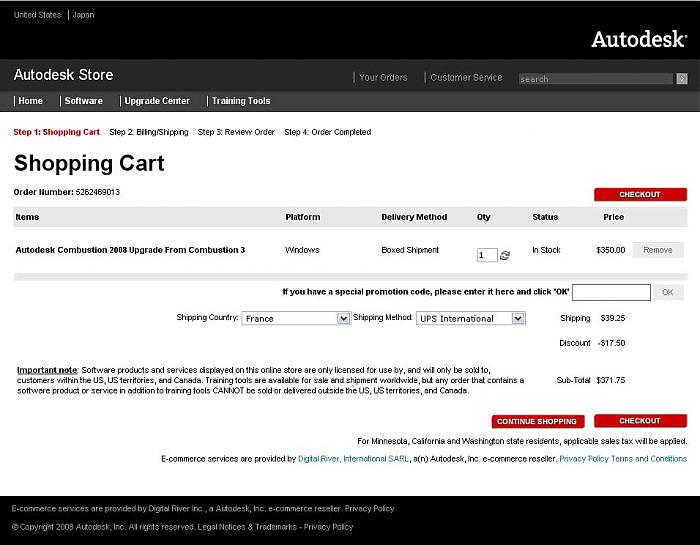Remove Autodesk Combustion 2008 Upgrade item
700x545 pixels.
pos(658,250)
